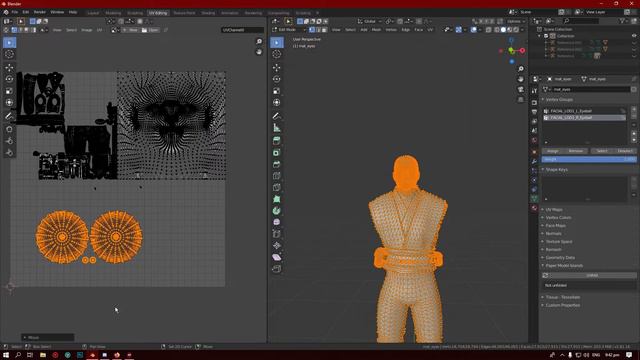The image size is (640, 360).
Task: Toggle camera view icon in 3D viewport
Action: pos(520,89)
